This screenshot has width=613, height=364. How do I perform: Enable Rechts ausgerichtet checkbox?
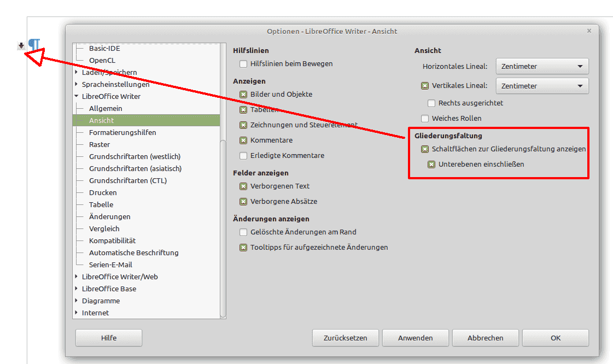[431, 103]
